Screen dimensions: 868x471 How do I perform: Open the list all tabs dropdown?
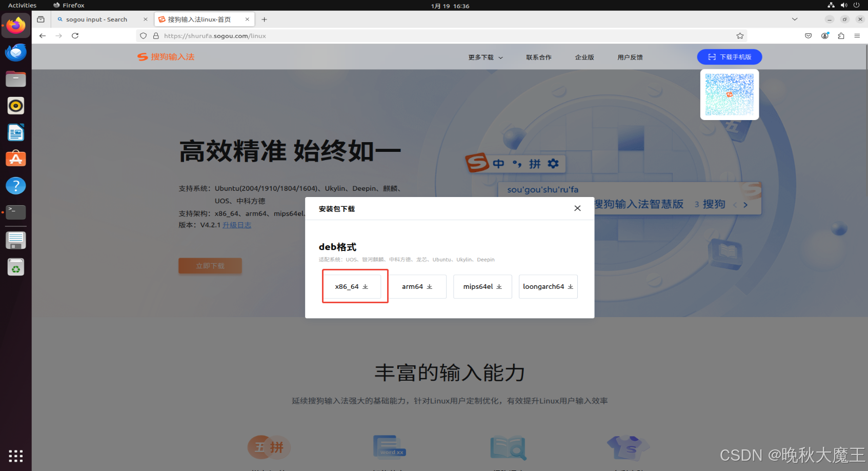point(795,19)
